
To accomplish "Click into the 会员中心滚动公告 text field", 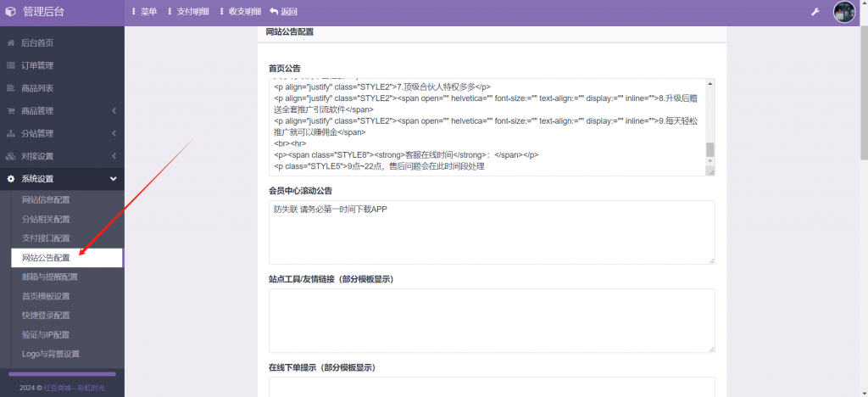I will click(492, 232).
